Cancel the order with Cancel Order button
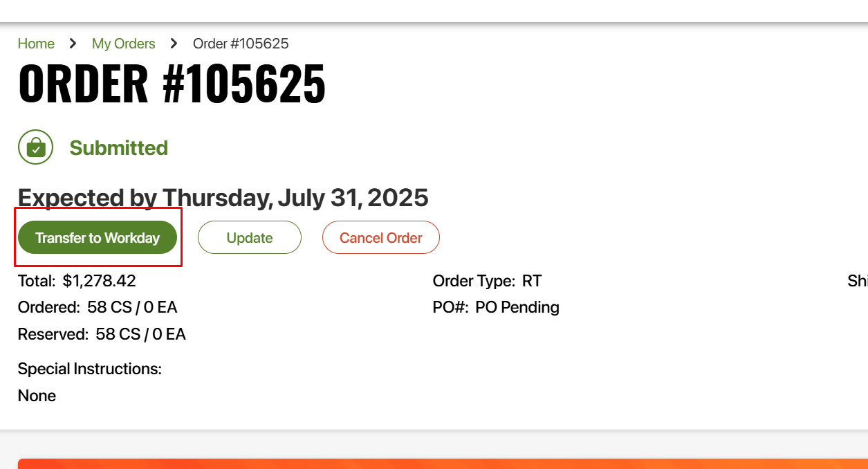The width and height of the screenshot is (868, 469). (380, 238)
